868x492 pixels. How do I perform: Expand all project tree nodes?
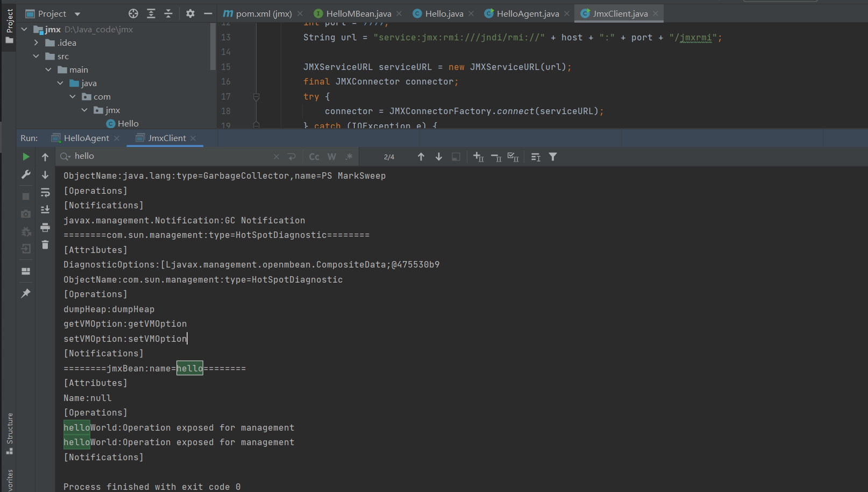[151, 13]
